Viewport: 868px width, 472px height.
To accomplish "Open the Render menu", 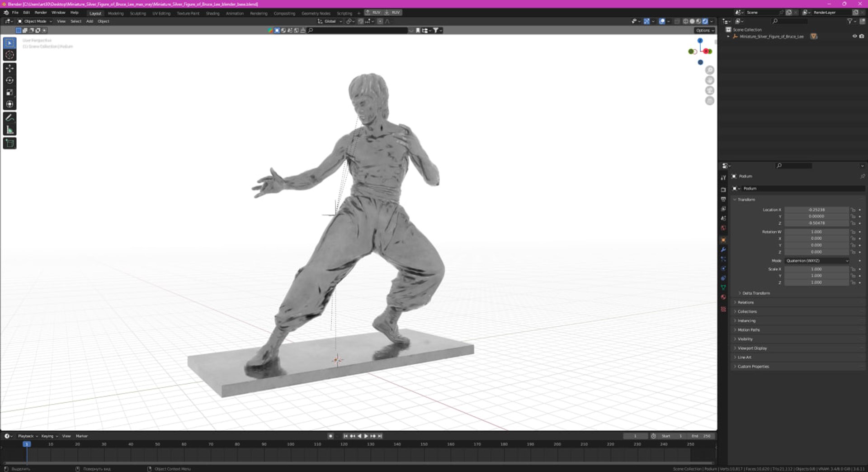I will 41,13.
